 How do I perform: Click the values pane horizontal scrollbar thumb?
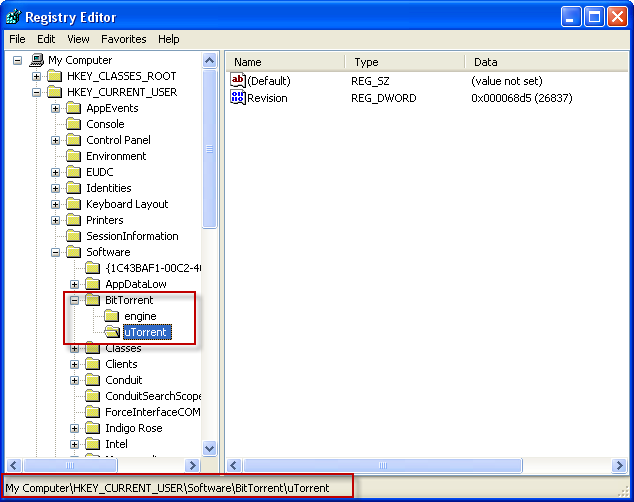pyautogui.click(x=383, y=466)
